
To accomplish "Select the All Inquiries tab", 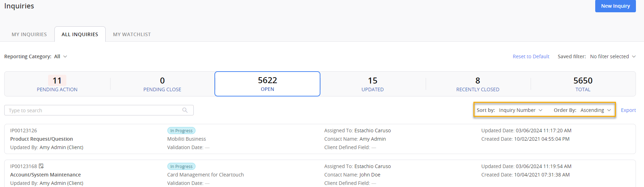I will (x=80, y=34).
